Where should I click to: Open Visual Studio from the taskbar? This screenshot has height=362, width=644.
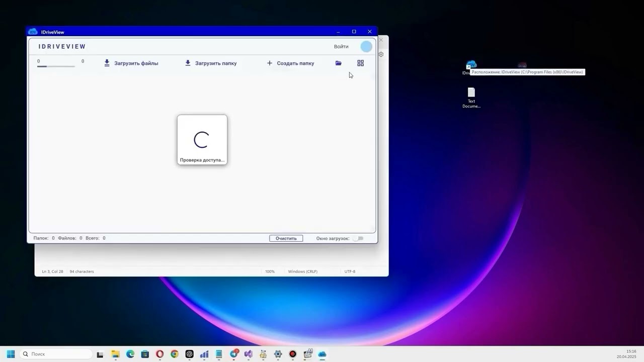pyautogui.click(x=248, y=354)
